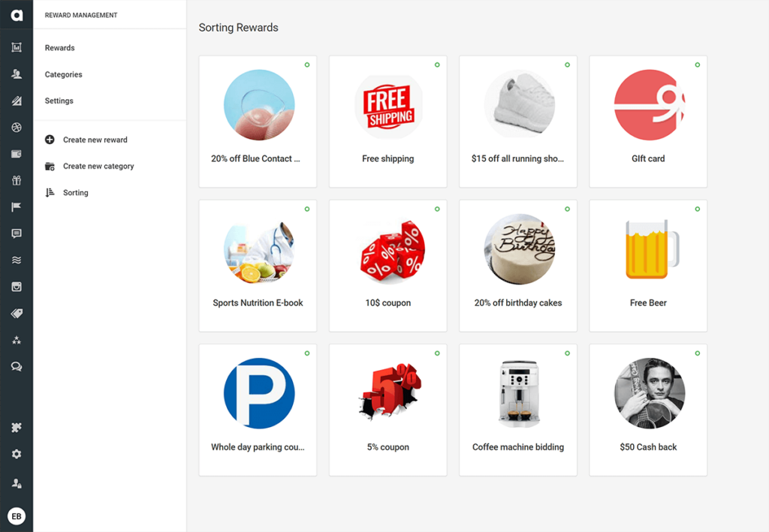The height and width of the screenshot is (532, 769).
Task: Open the Rewards menu entry
Action: pos(60,47)
